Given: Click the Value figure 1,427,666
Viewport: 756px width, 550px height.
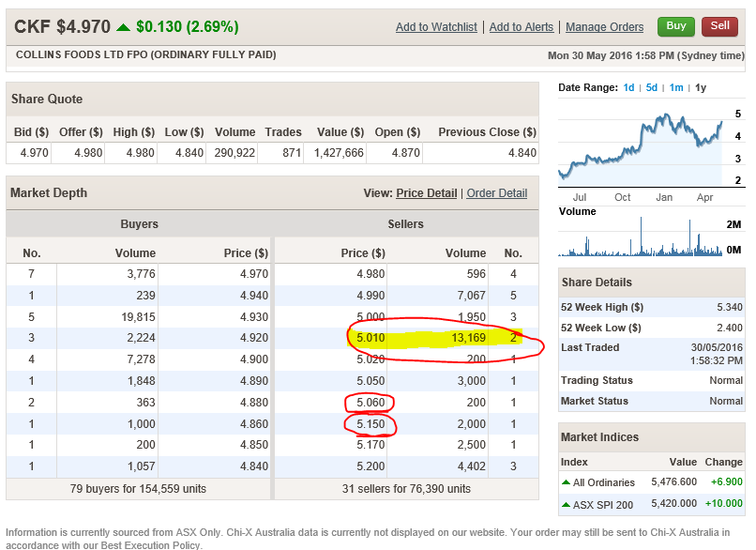Looking at the screenshot, I should coord(339,153).
